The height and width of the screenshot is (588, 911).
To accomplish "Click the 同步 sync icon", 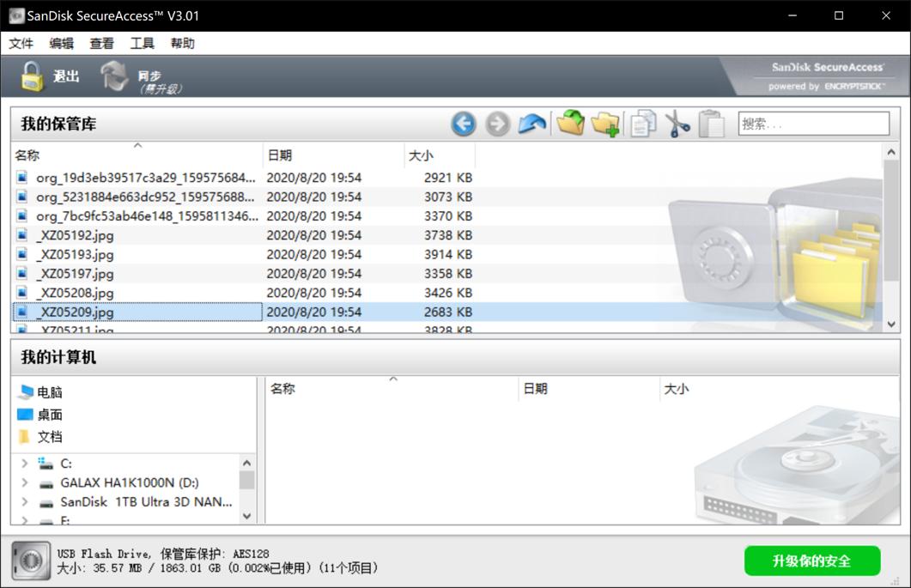I will [112, 76].
